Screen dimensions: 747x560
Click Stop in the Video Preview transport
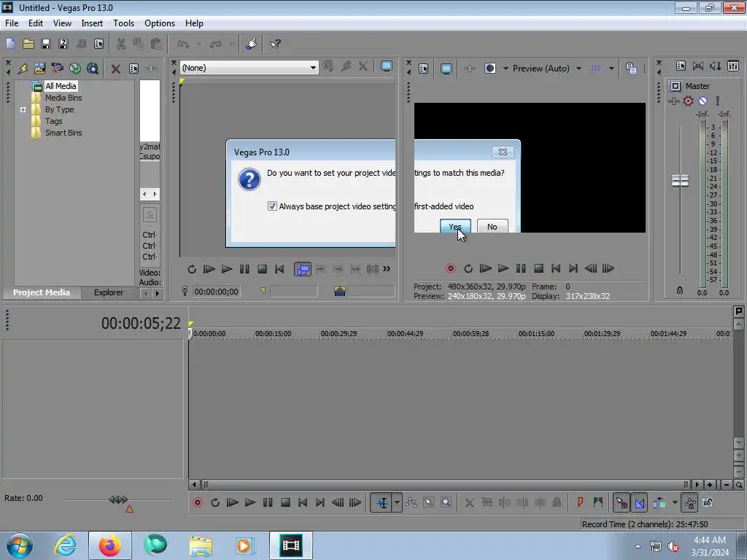(538, 268)
